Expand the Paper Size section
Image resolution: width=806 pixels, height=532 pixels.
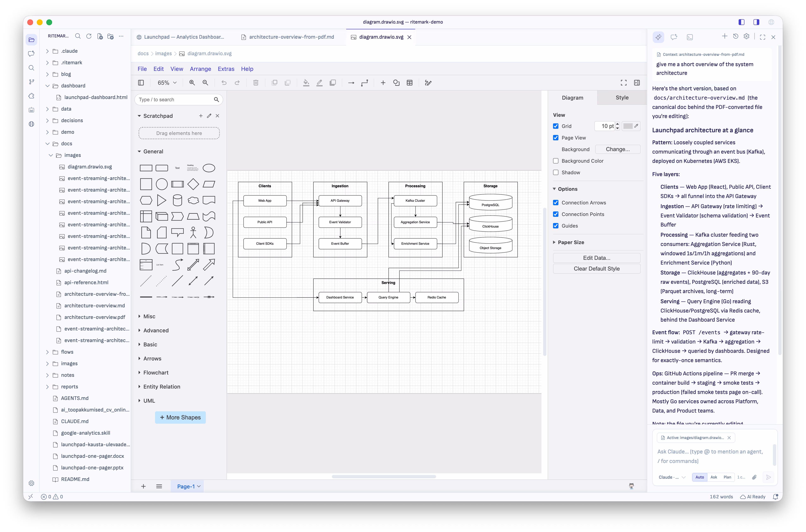point(571,242)
